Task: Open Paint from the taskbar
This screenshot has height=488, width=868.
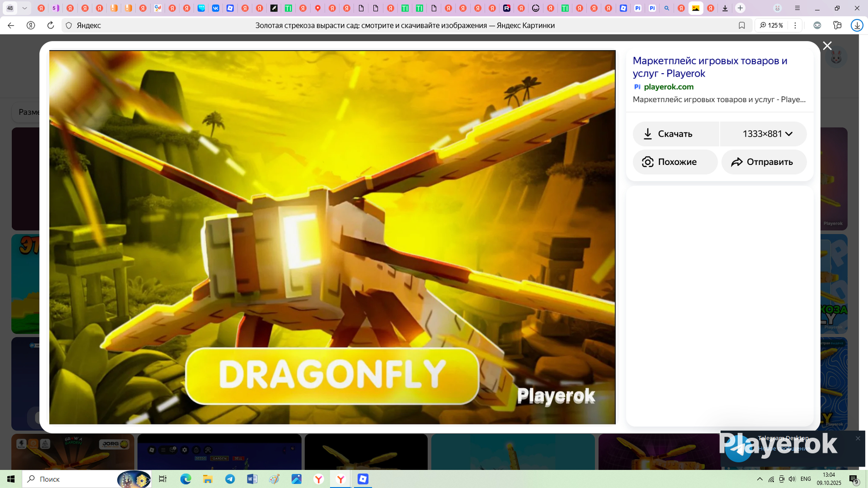Action: pyautogui.click(x=274, y=479)
